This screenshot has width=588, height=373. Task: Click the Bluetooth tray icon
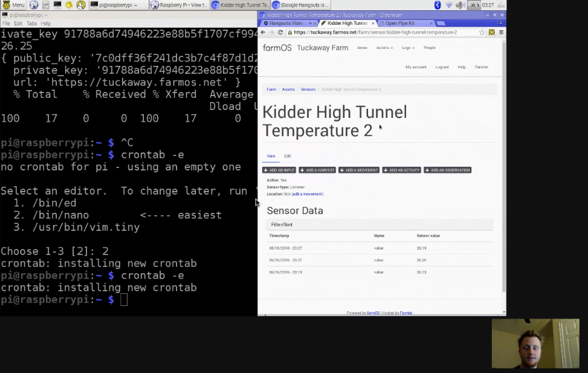point(438,5)
